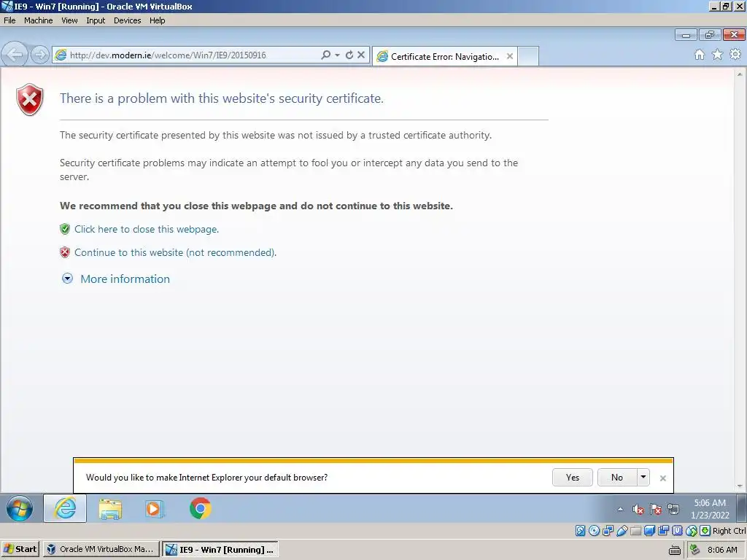Click Yes to set default browser
This screenshot has height=560, width=747.
click(x=573, y=477)
